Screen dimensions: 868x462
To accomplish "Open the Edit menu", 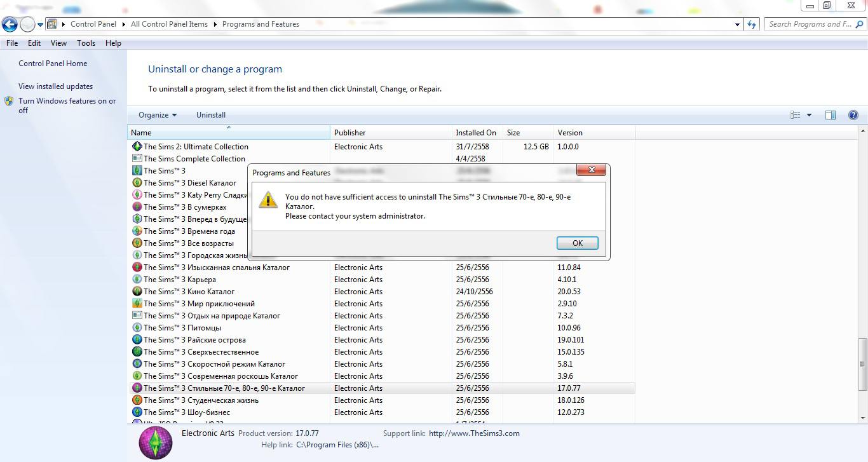I will pyautogui.click(x=34, y=43).
